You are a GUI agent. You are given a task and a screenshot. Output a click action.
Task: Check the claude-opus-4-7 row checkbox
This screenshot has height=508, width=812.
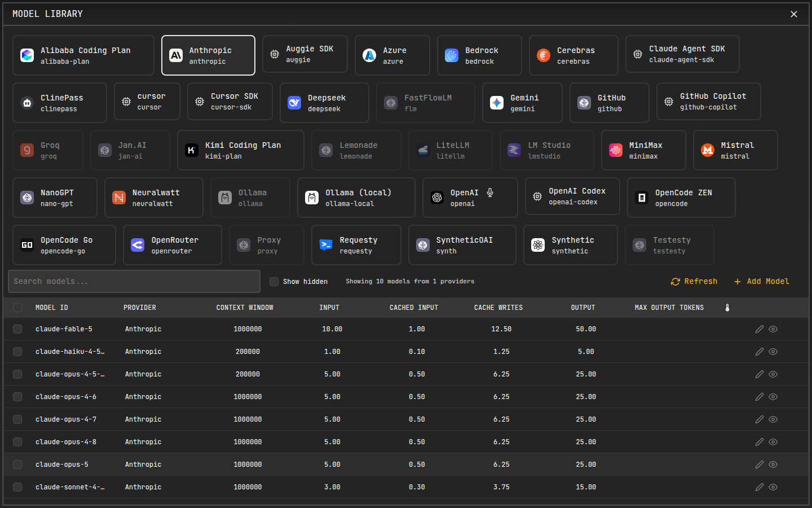pyautogui.click(x=17, y=419)
